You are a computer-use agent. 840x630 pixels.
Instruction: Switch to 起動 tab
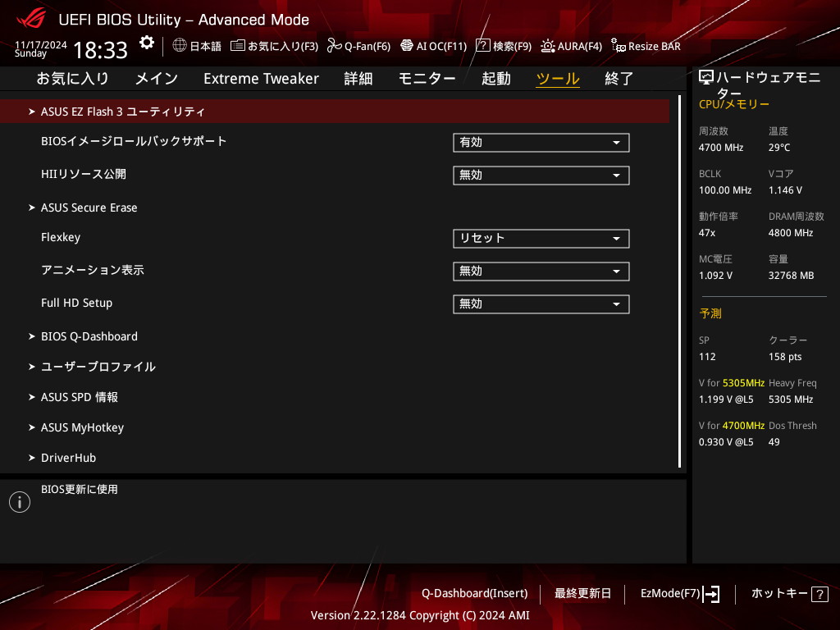pos(496,79)
